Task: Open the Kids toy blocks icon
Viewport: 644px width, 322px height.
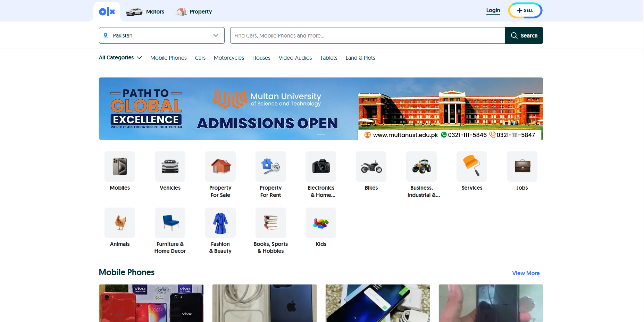Action: (x=321, y=223)
